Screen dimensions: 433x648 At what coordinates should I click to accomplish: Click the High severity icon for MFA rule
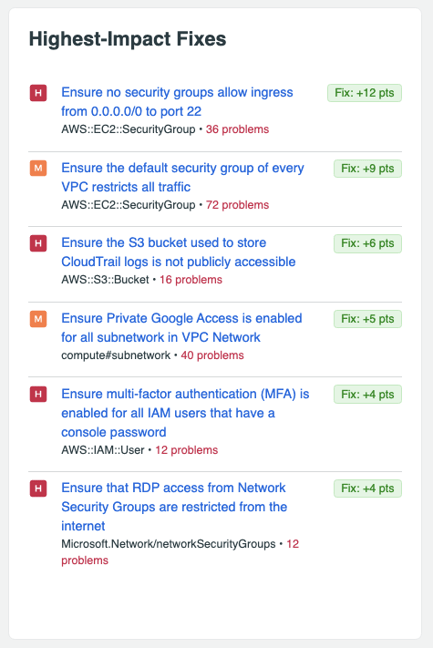(x=38, y=394)
